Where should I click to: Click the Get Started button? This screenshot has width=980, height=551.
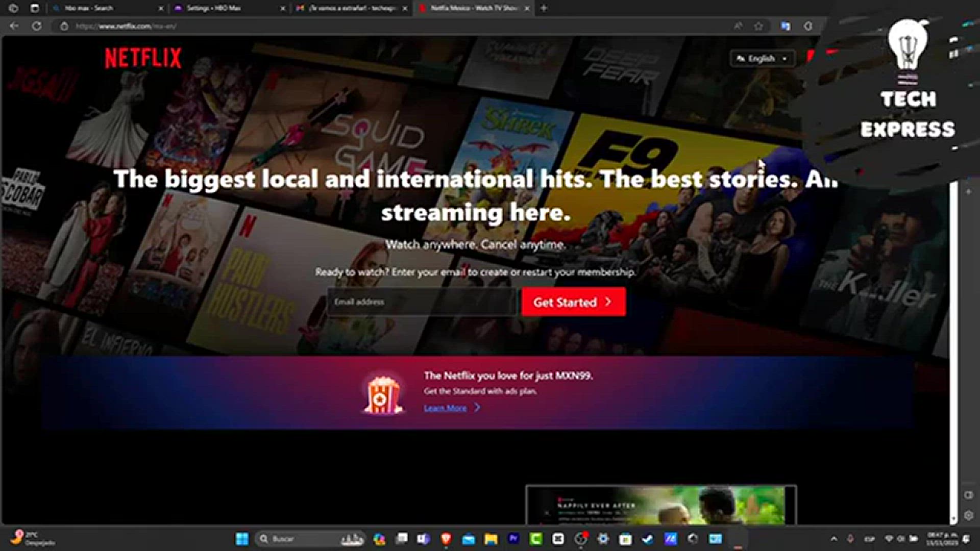click(x=573, y=302)
